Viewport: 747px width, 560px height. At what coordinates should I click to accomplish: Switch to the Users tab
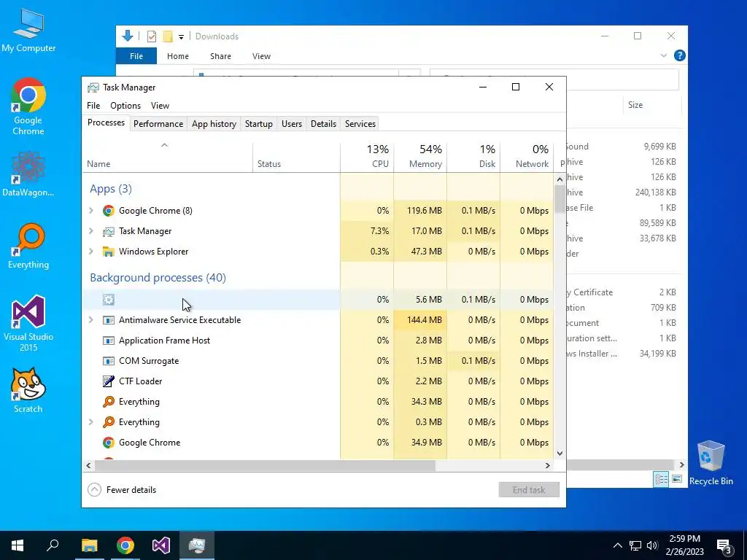(292, 124)
